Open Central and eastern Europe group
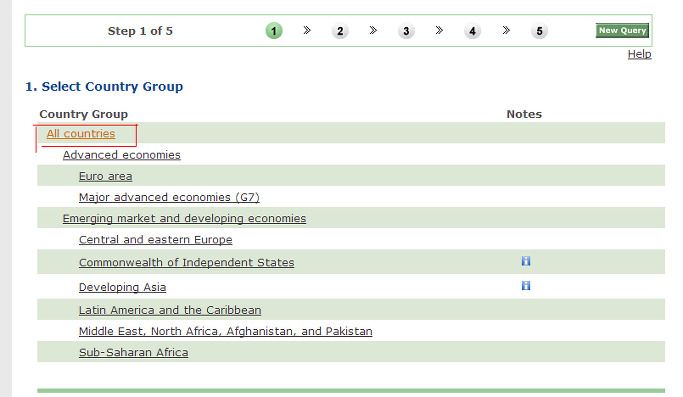Screen dimensions: 683x397 pos(156,240)
